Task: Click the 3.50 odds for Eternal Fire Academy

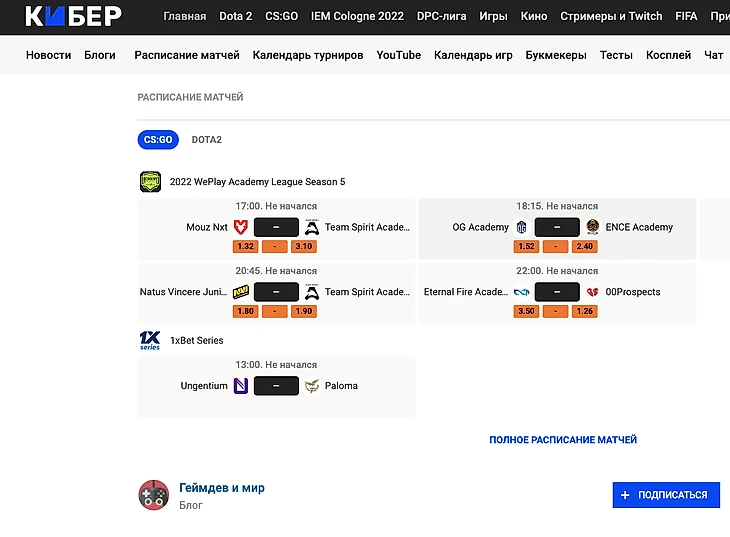Action: [x=526, y=311]
